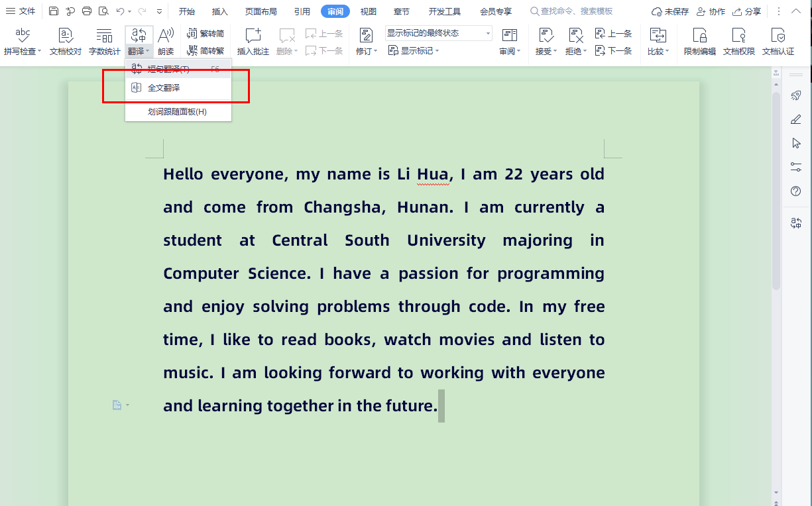Jump to next change 下一条 beside 拒绝

click(614, 51)
